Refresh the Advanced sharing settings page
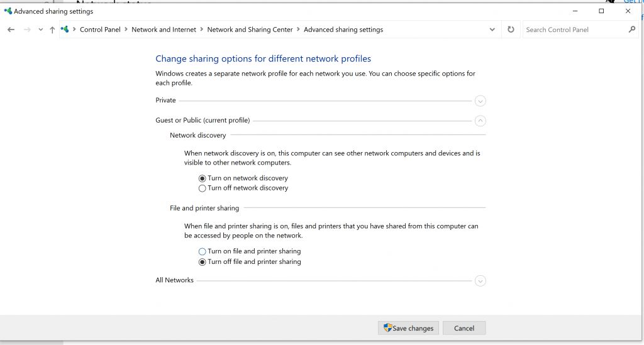Image resolution: width=644 pixels, height=345 pixels. [511, 30]
